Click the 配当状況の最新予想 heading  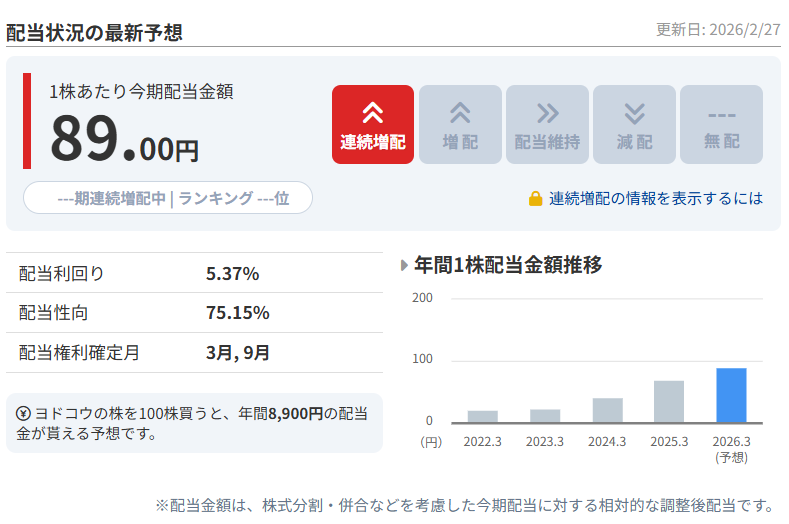point(94,32)
